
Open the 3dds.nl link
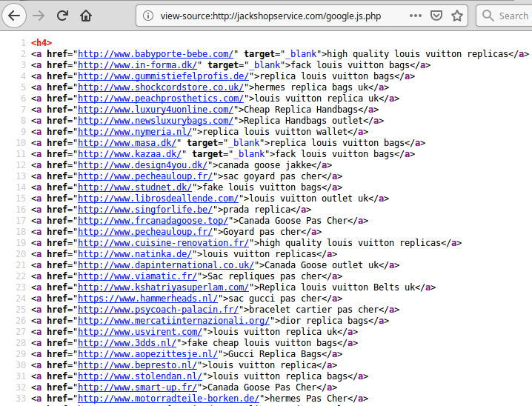tap(127, 343)
